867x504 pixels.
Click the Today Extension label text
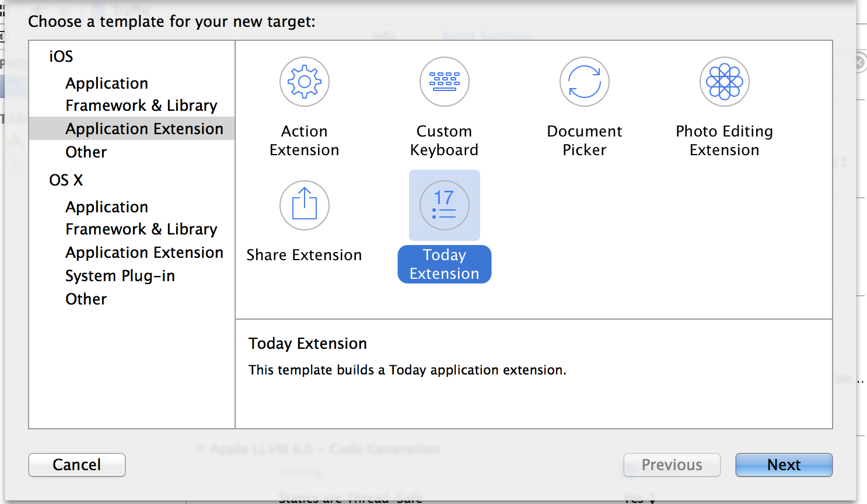445,264
